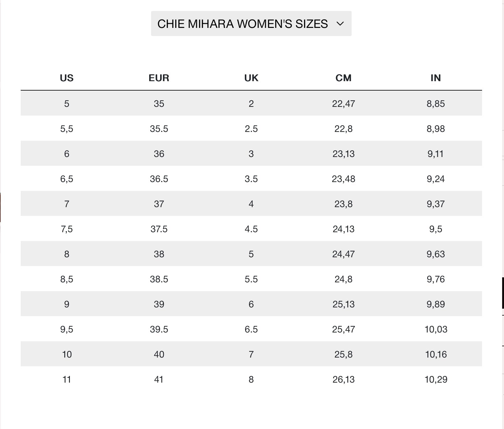
Task: Click the 22,47 centimeters cell
Action: pos(343,104)
